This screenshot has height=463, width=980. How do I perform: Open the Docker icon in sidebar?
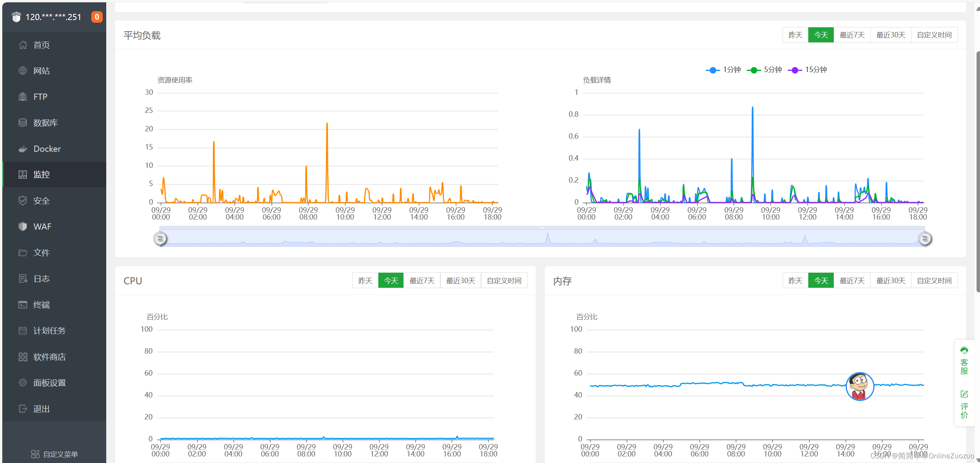point(23,149)
